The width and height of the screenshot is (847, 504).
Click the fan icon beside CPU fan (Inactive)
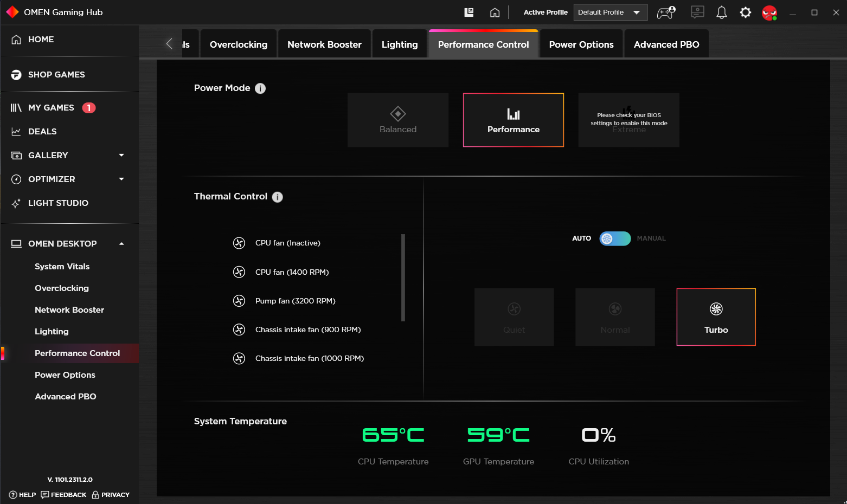pyautogui.click(x=239, y=243)
